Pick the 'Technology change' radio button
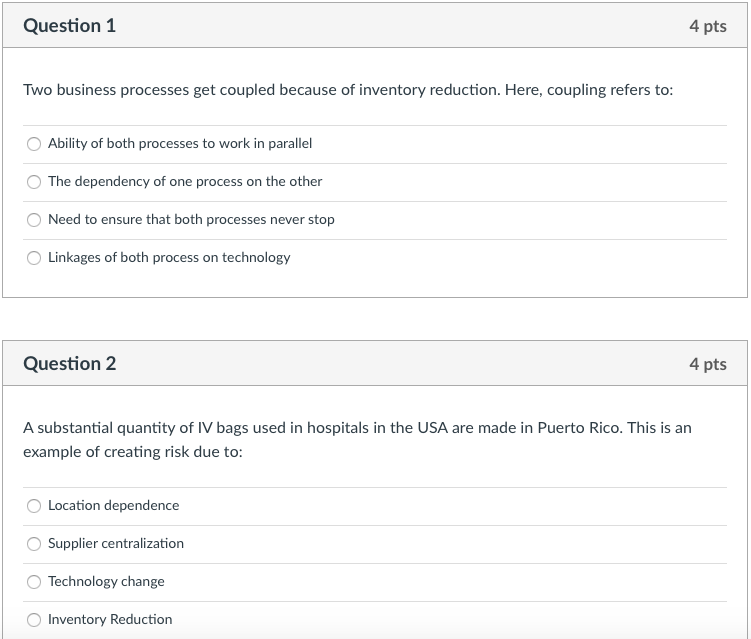 pos(34,582)
